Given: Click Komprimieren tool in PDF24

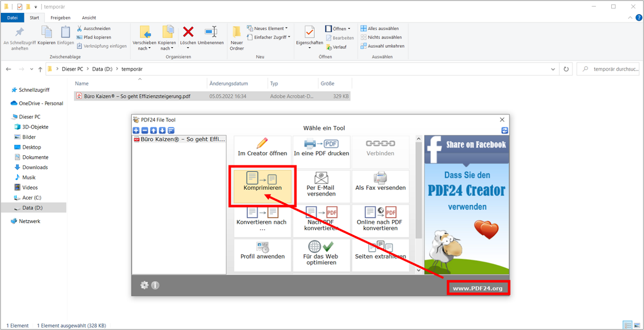Looking at the screenshot, I should [x=263, y=186].
